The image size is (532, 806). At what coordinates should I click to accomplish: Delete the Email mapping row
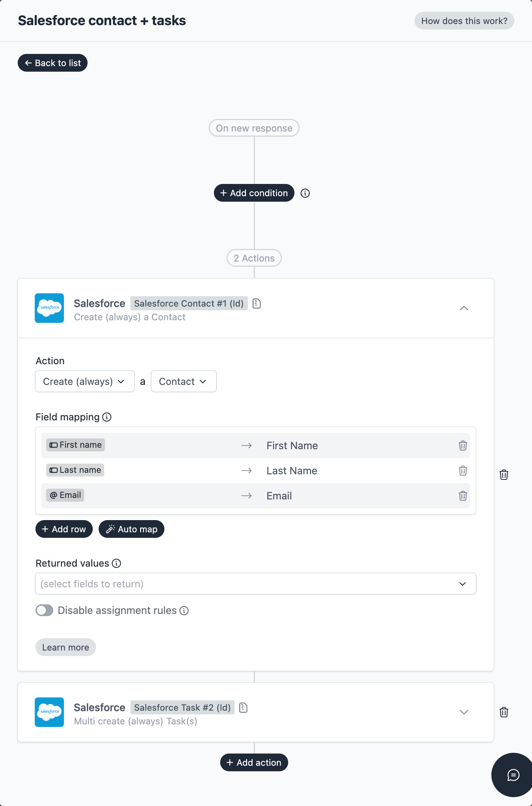click(463, 496)
